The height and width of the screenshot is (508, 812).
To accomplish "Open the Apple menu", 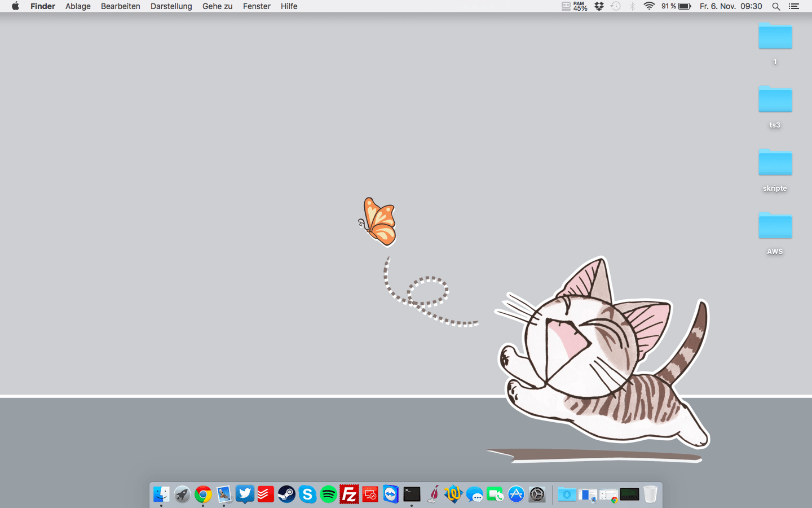I will pyautogui.click(x=15, y=6).
